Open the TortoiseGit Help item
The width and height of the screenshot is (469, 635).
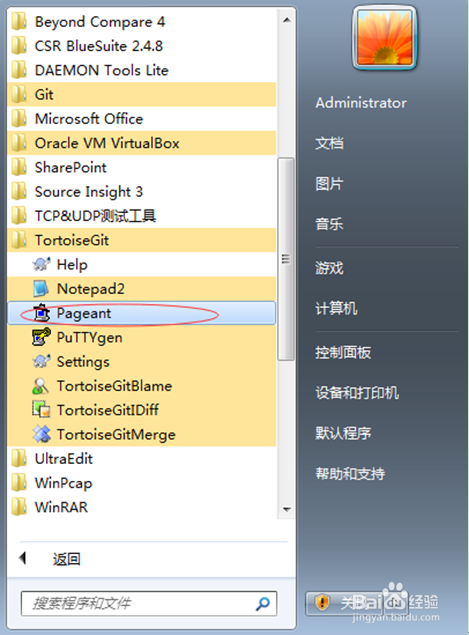pos(141,264)
